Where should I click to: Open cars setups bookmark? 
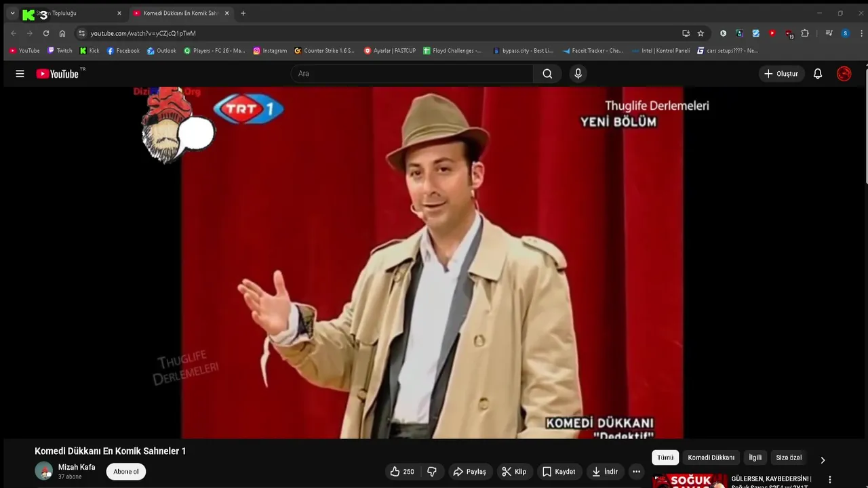click(x=728, y=51)
